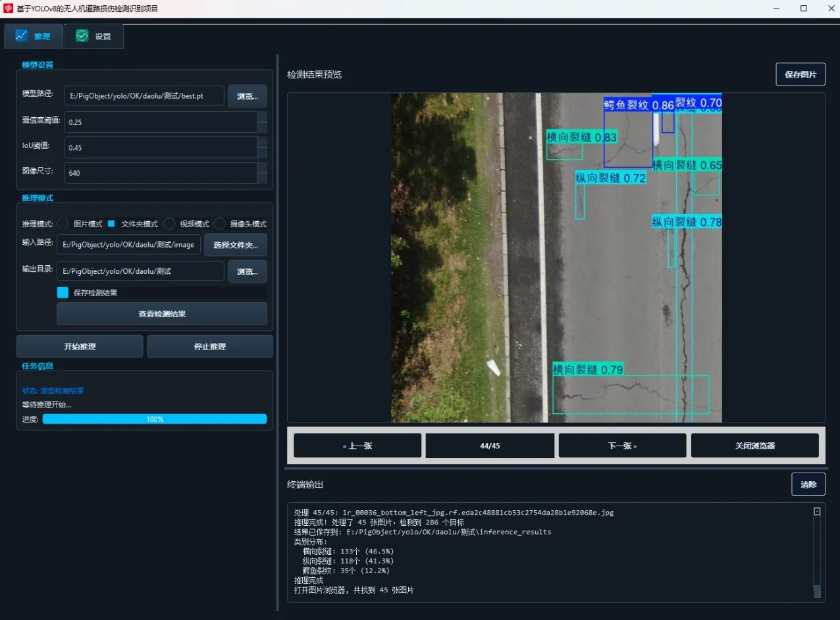This screenshot has width=840, height=620.
Task: Clear terminal output with 清除
Action: click(808, 484)
